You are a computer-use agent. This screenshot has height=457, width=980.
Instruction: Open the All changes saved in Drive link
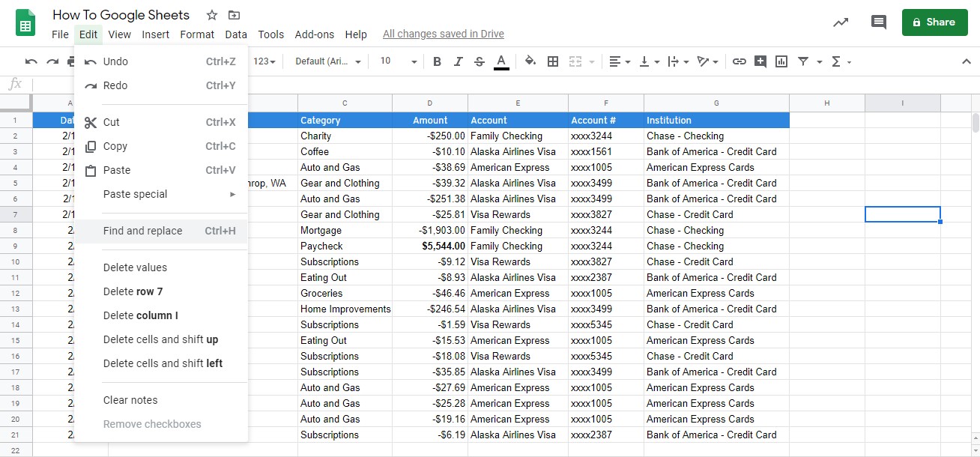click(x=443, y=34)
